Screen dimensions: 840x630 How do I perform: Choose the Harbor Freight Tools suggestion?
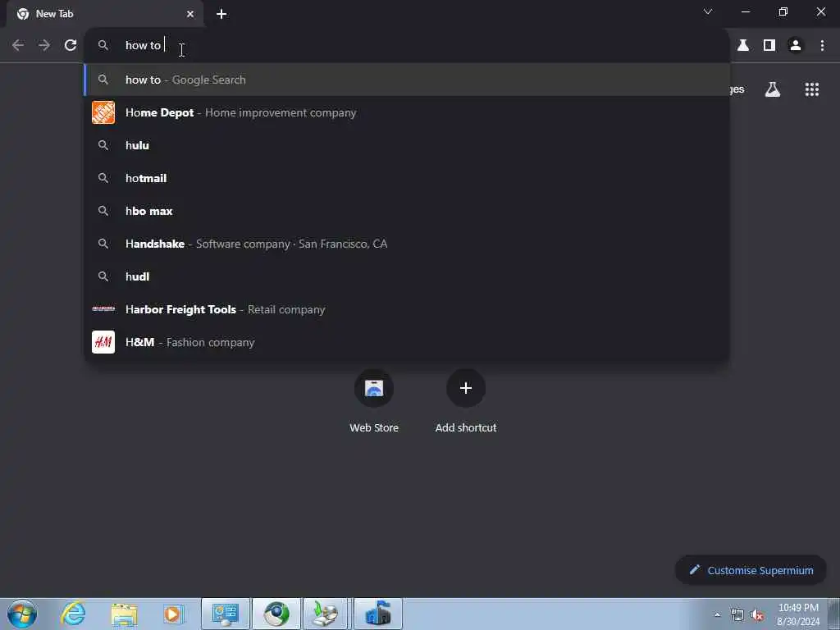coord(407,309)
